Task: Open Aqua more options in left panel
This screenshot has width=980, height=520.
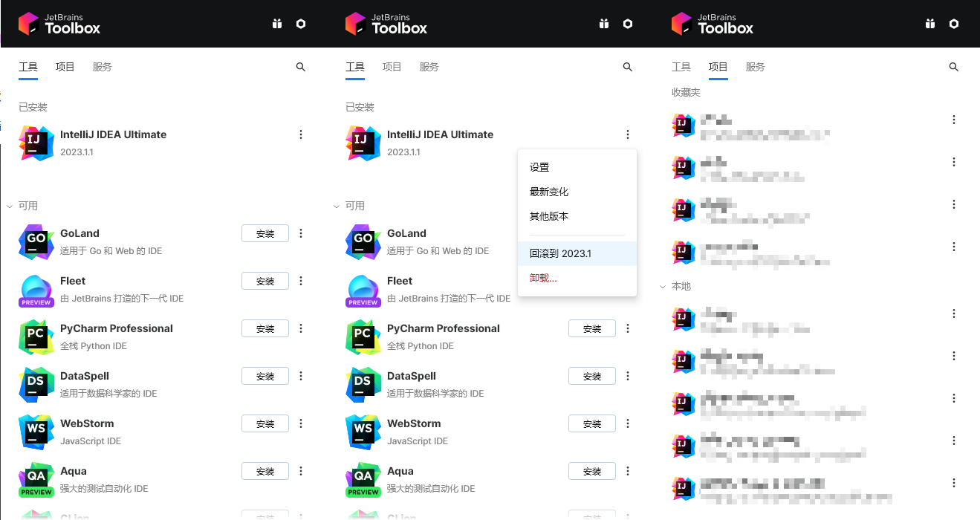Action: point(301,471)
